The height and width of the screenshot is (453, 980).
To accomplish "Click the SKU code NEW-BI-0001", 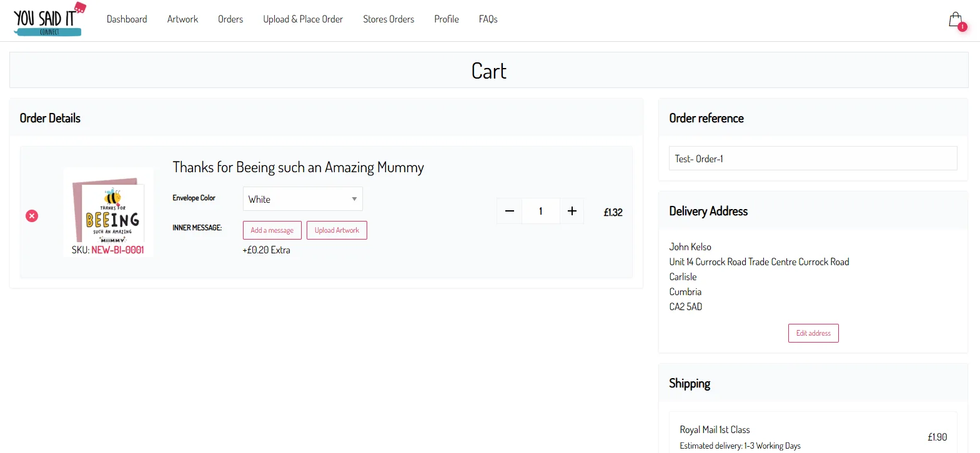I will coord(117,250).
